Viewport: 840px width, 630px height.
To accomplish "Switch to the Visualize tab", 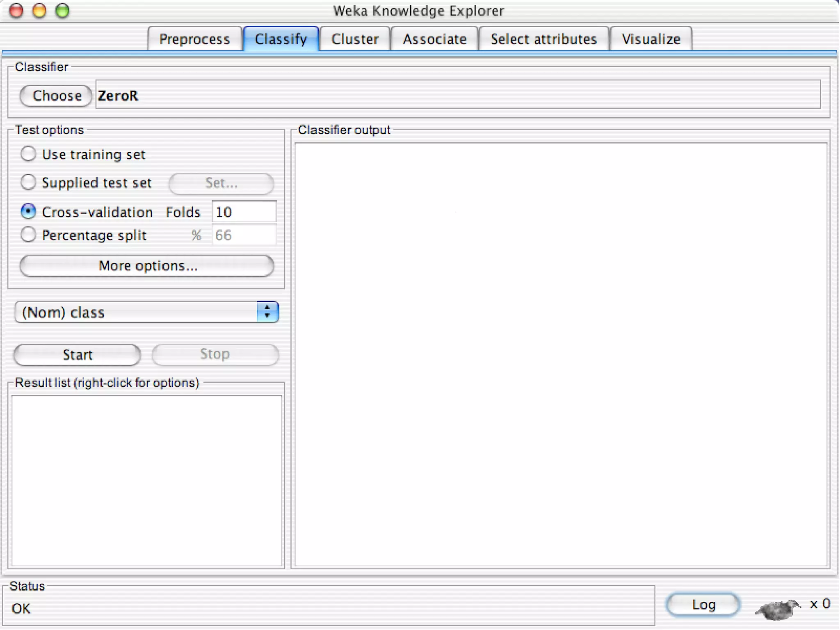I will [651, 39].
